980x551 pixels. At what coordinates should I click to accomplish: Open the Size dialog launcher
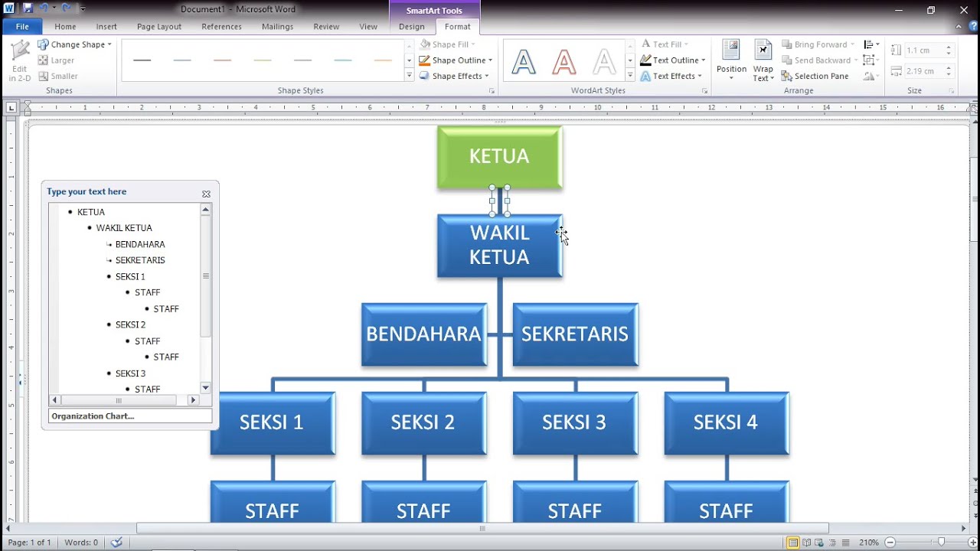click(951, 91)
